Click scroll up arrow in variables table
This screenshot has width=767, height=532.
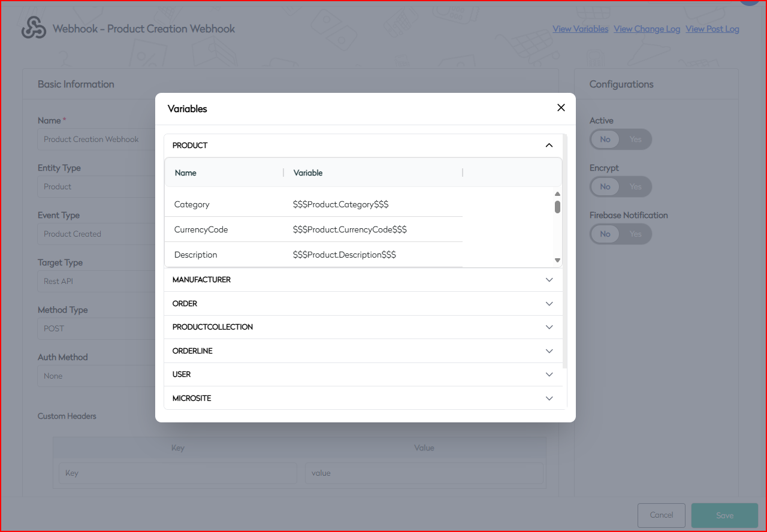coord(557,194)
